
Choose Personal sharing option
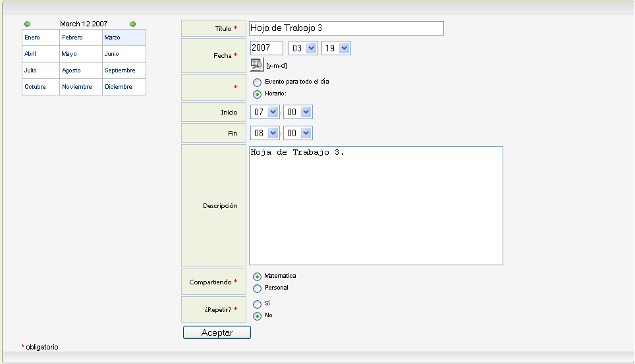[257, 289]
